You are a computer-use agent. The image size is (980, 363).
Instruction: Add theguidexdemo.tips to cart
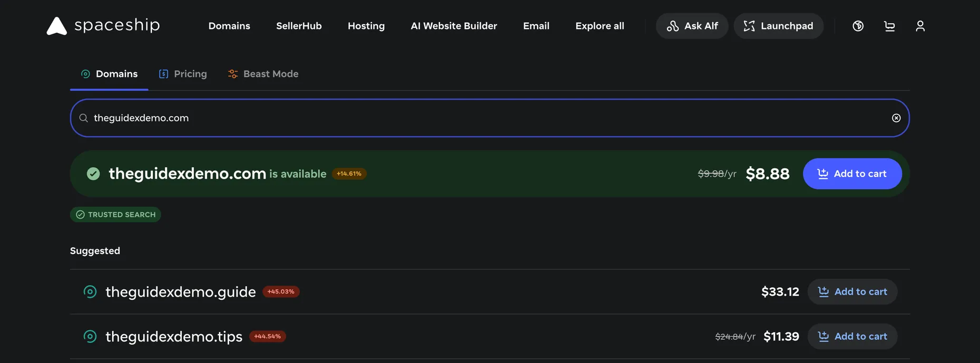pyautogui.click(x=852, y=336)
